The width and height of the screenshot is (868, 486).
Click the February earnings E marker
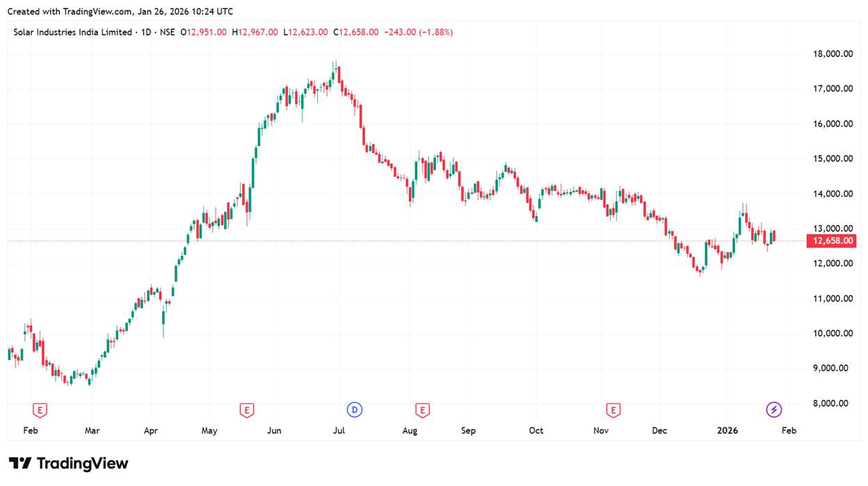click(40, 410)
